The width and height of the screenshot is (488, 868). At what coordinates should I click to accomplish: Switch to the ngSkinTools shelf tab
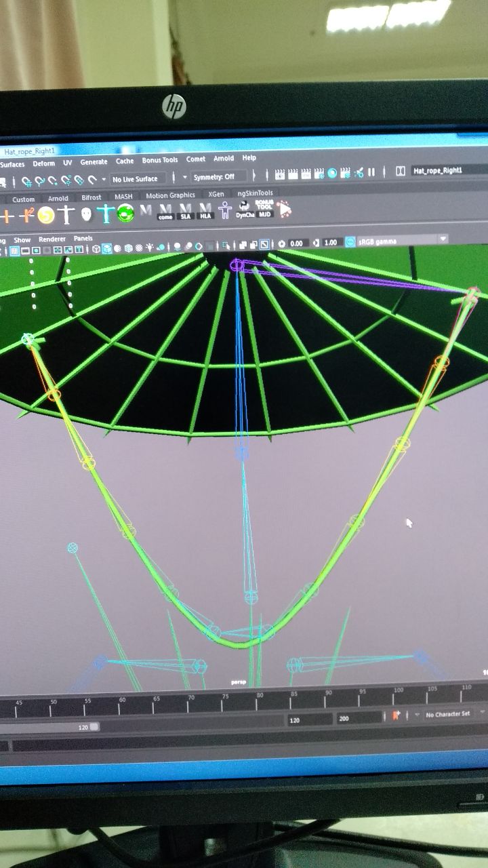256,193
